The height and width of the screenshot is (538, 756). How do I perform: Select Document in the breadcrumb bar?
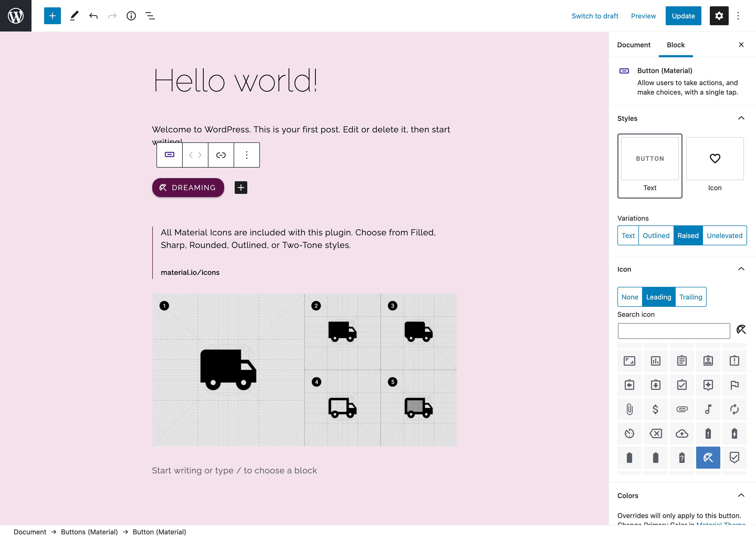coord(30,532)
